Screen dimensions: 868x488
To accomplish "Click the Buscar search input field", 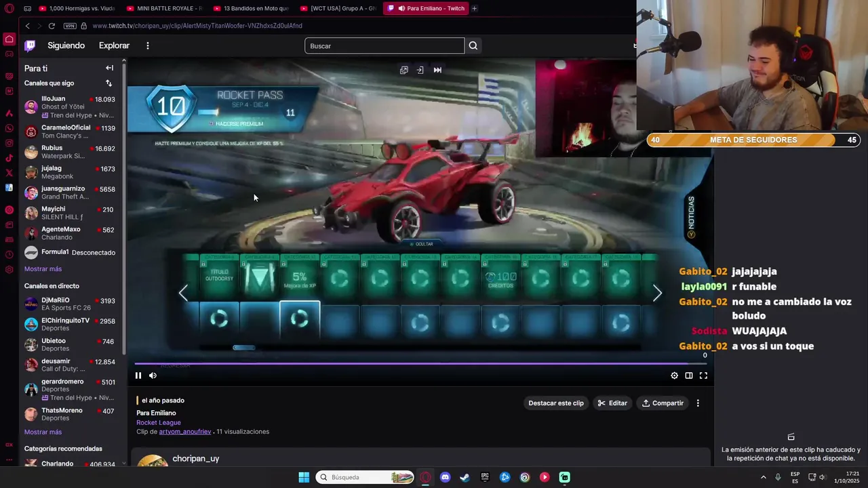I will point(384,45).
